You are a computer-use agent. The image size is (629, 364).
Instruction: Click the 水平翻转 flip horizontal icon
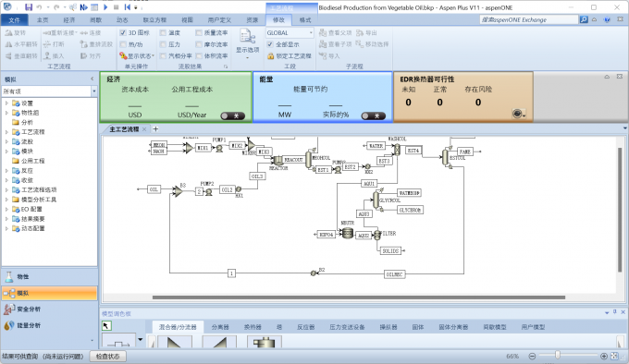(8, 44)
